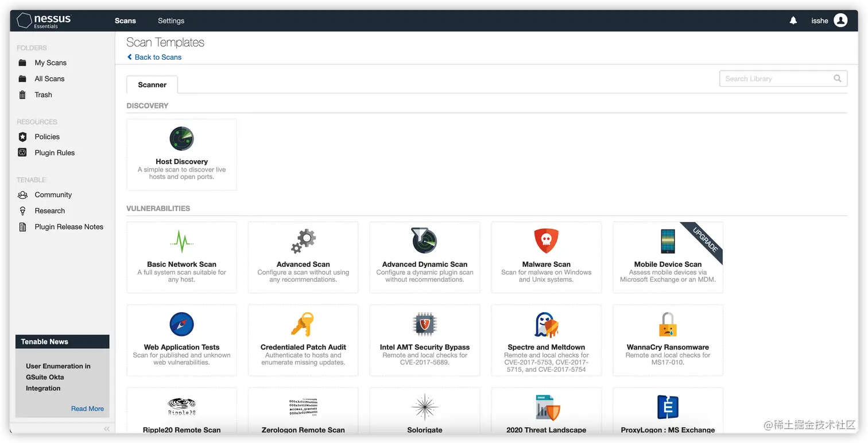Click the Spectre and Meltdown title

pos(547,347)
